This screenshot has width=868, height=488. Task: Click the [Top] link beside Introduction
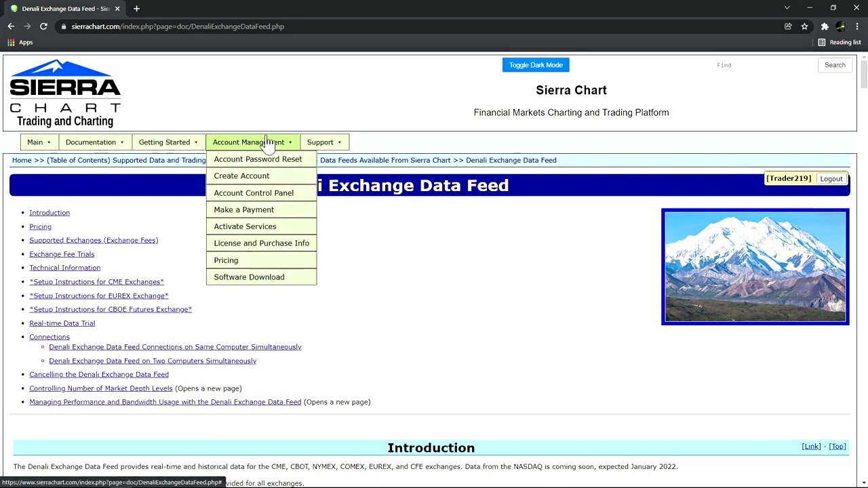(x=837, y=447)
